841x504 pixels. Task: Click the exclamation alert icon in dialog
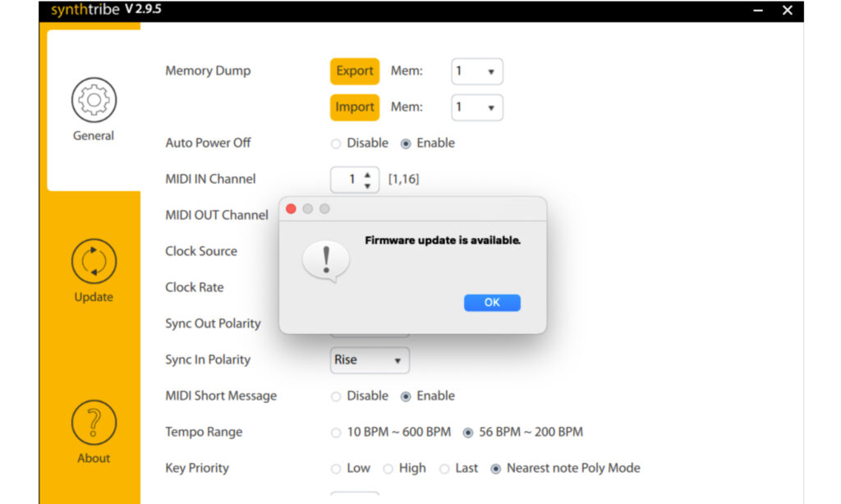click(x=326, y=261)
